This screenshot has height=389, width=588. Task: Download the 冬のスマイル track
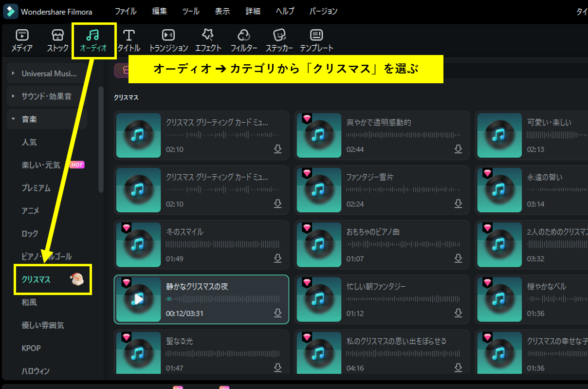[x=277, y=258]
